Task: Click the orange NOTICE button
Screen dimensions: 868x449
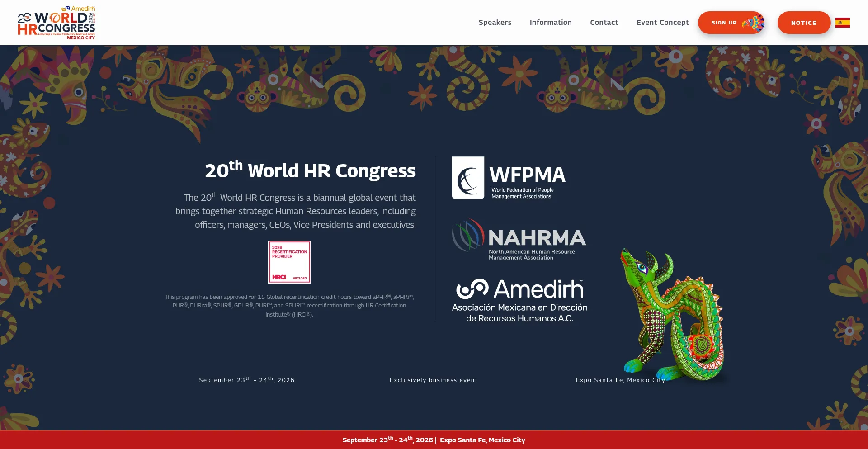Action: point(804,23)
